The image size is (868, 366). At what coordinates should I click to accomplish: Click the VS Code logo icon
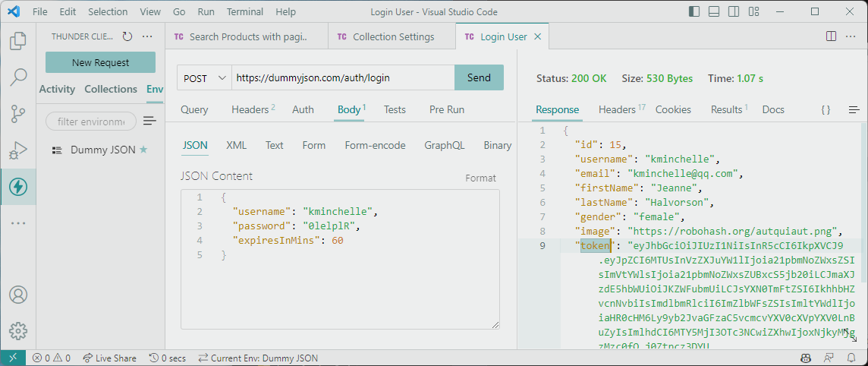pyautogui.click(x=14, y=11)
